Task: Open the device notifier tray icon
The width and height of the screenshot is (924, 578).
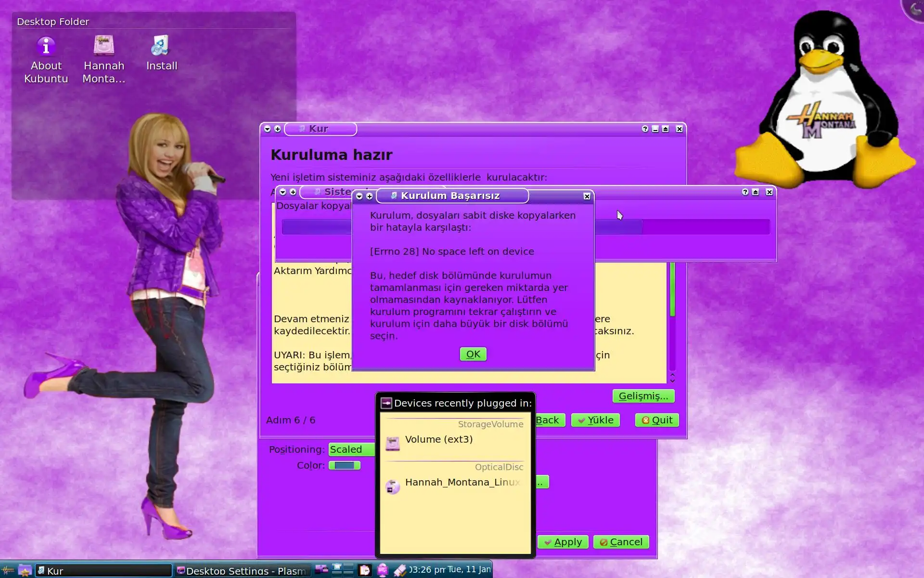Action: click(x=383, y=570)
